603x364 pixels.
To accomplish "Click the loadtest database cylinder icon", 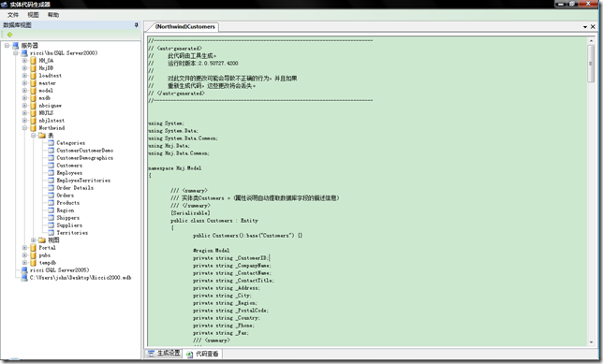I will coord(34,76).
